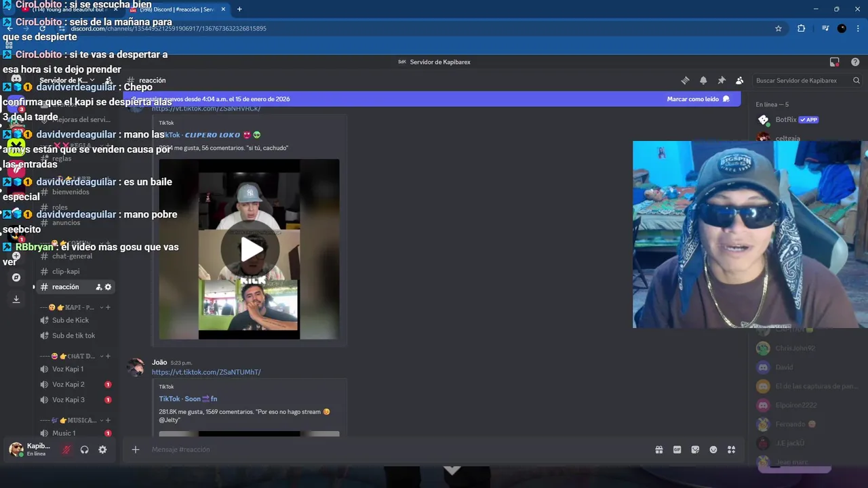Click browser address bar URL
Image resolution: width=868 pixels, height=488 pixels.
pos(168,28)
